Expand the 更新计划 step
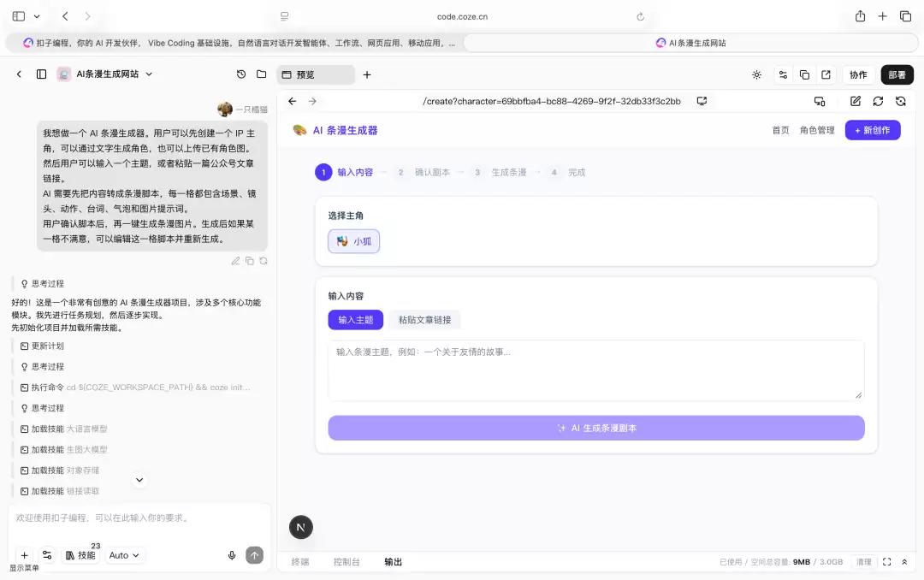 pyautogui.click(x=43, y=346)
